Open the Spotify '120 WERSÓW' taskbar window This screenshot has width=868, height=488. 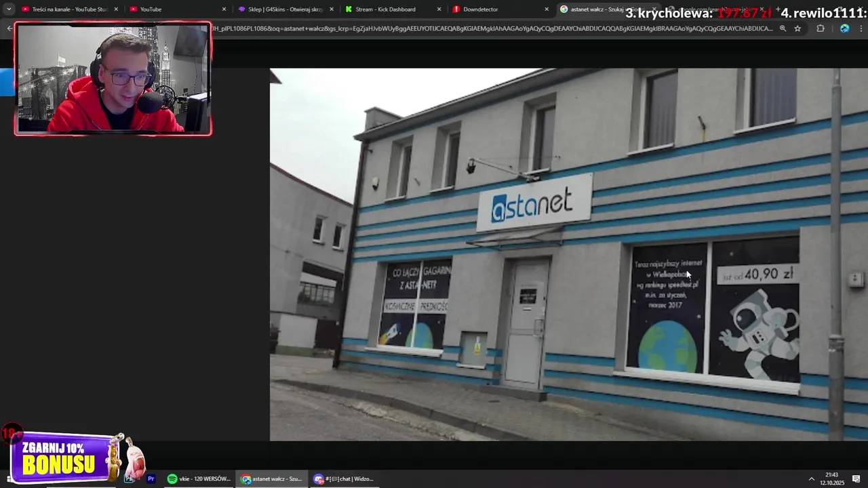click(x=199, y=479)
